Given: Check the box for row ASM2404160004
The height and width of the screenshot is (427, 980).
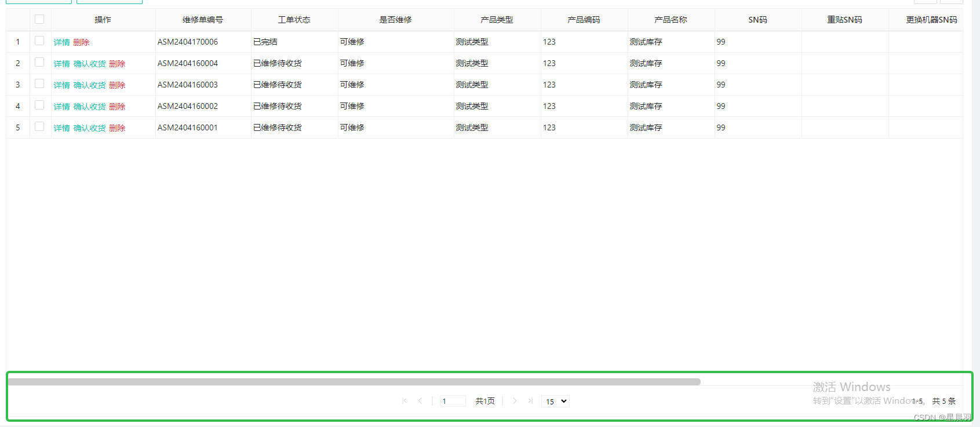Looking at the screenshot, I should tap(39, 62).
